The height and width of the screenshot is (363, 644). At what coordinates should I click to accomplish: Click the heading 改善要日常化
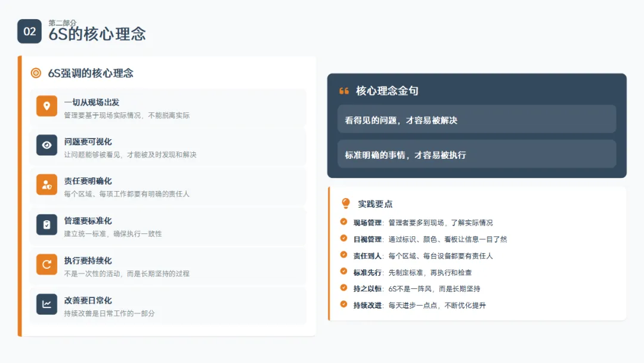pyautogui.click(x=88, y=301)
